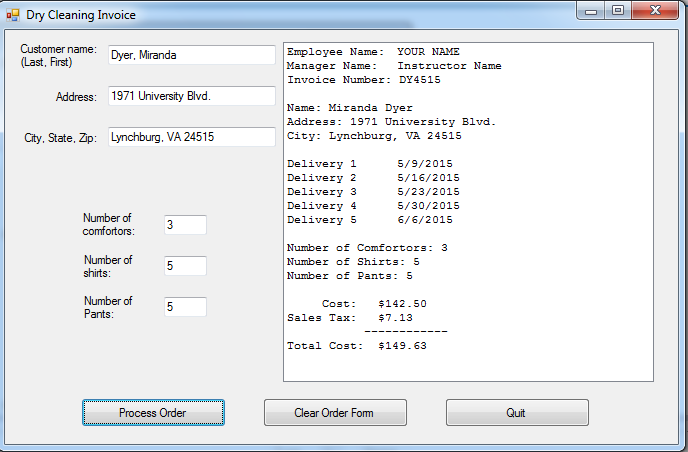Click the Total Cost line in invoice output
This screenshot has width=688, height=452.
coord(357,346)
